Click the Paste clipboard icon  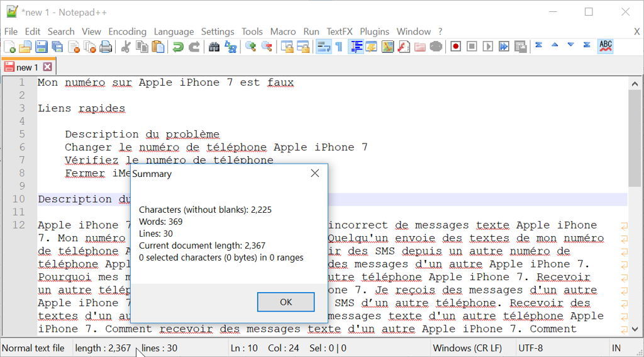tap(158, 47)
